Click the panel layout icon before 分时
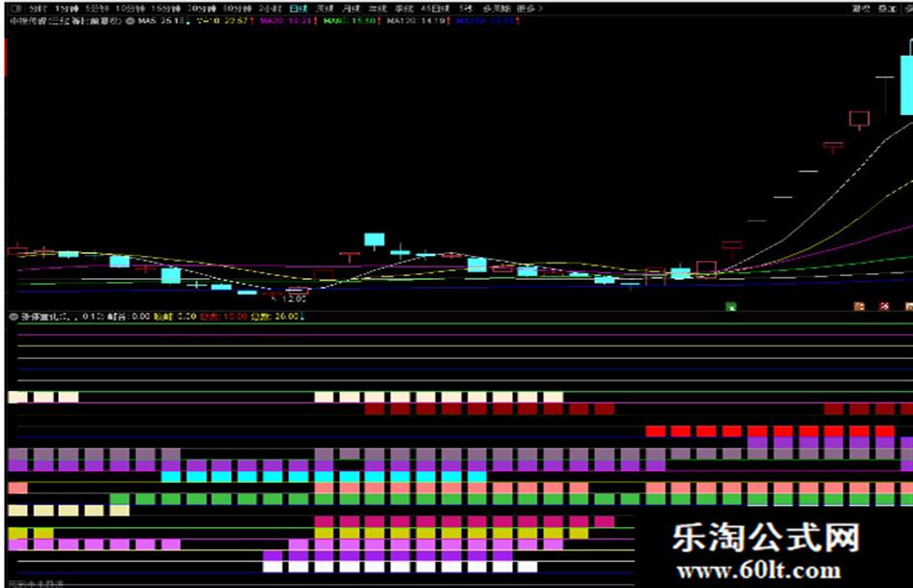 15,9
